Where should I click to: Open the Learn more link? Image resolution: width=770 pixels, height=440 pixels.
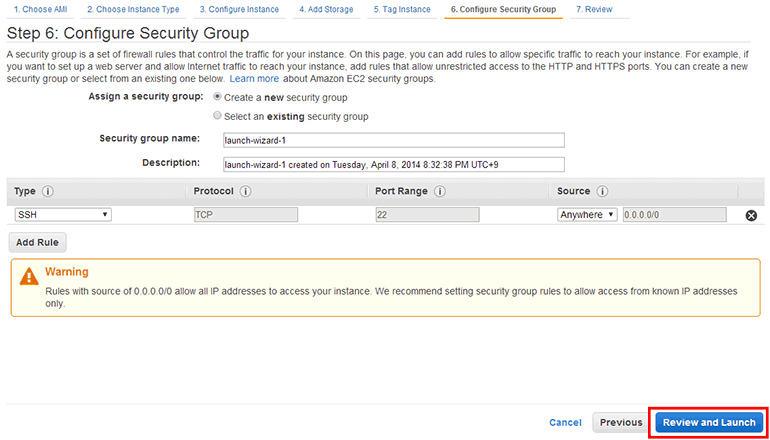pos(254,78)
